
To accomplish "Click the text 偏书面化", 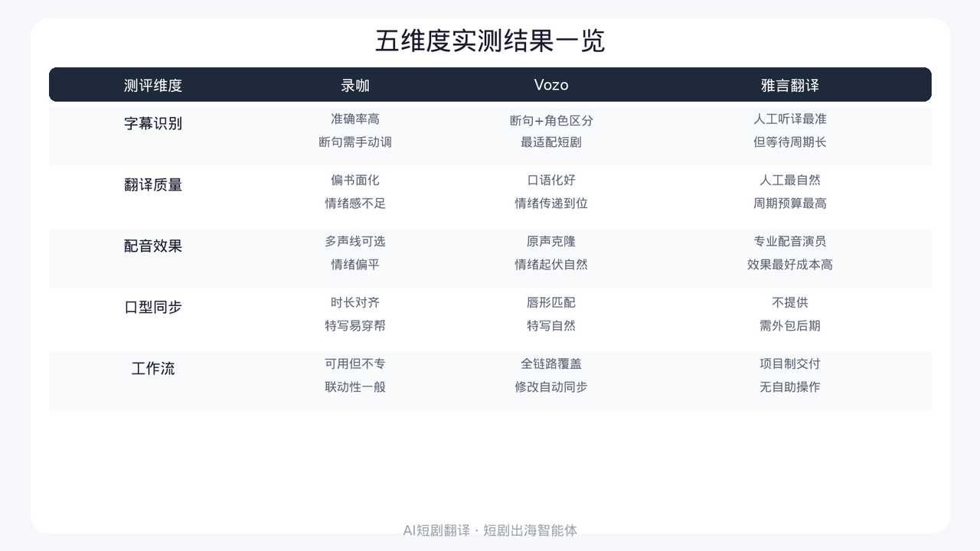I will point(355,180).
